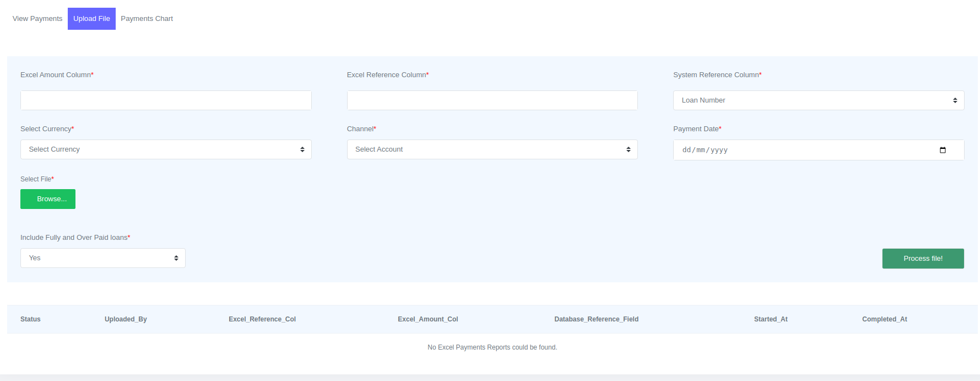Open the Select Currency dropdown
Screen dimensions: 980x381
coord(166,149)
